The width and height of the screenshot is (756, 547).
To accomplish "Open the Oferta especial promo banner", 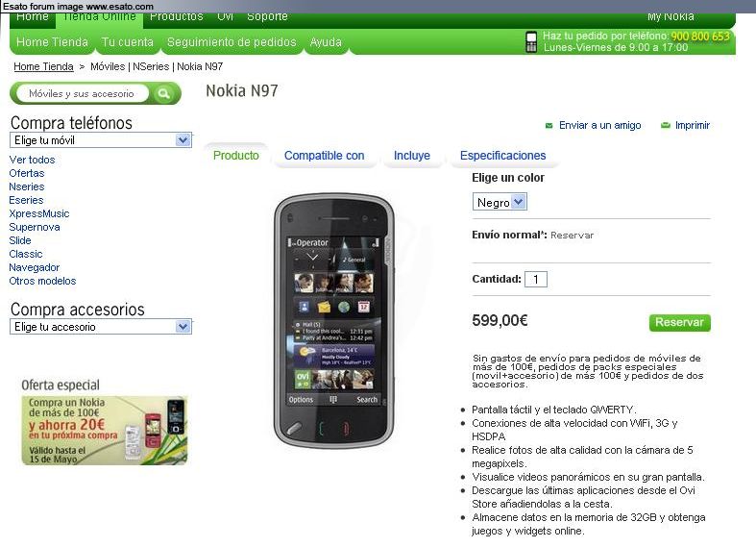I will pyautogui.click(x=104, y=431).
